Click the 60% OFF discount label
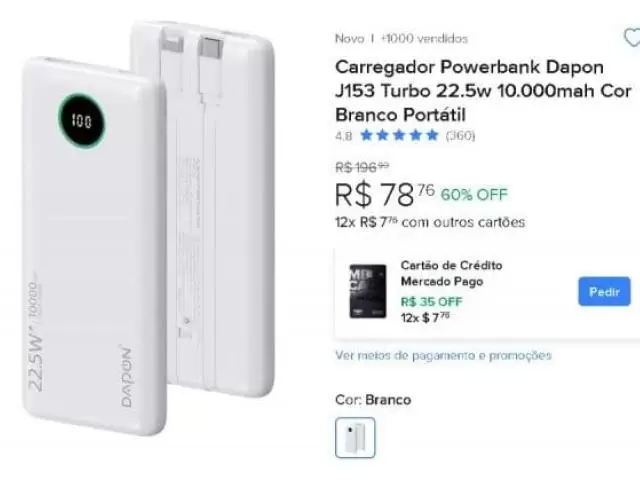Screen dimensions: 640x480 (474, 195)
